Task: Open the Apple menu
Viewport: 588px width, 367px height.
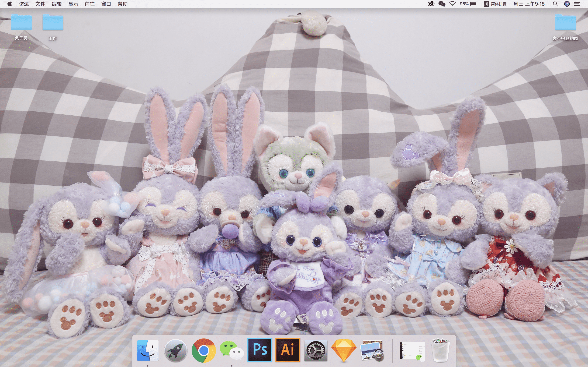Action: click(10, 4)
